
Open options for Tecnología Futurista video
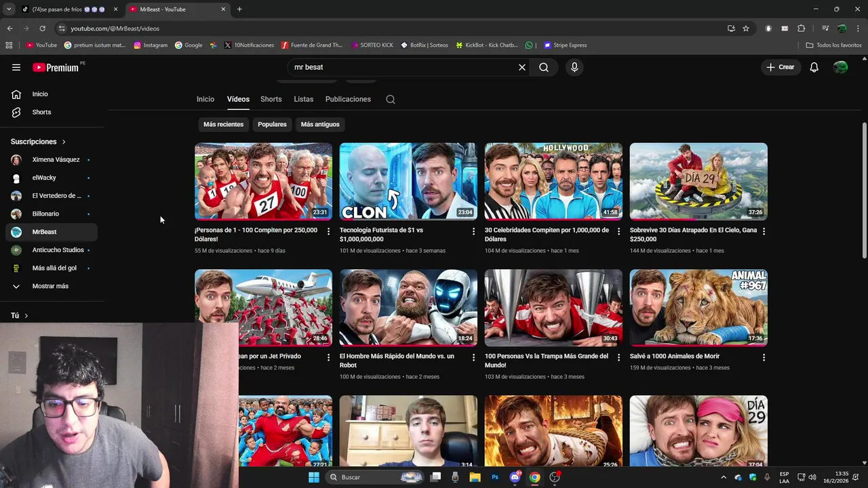point(473,231)
